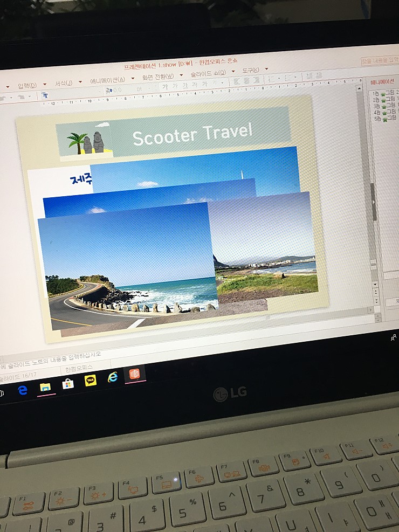Open the Microsoft Edge taskbar icon
Image resolution: width=399 pixels, height=532 pixels.
tap(23, 390)
